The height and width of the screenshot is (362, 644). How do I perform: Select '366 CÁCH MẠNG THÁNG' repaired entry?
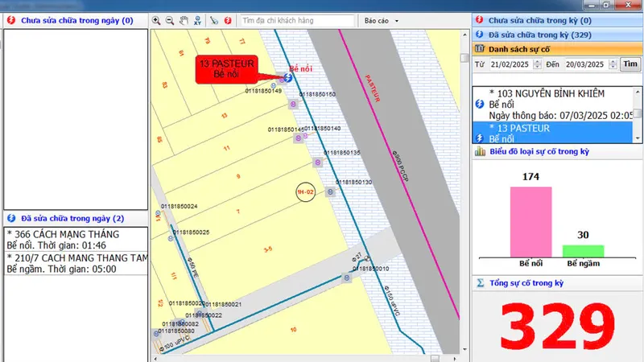[76, 240]
